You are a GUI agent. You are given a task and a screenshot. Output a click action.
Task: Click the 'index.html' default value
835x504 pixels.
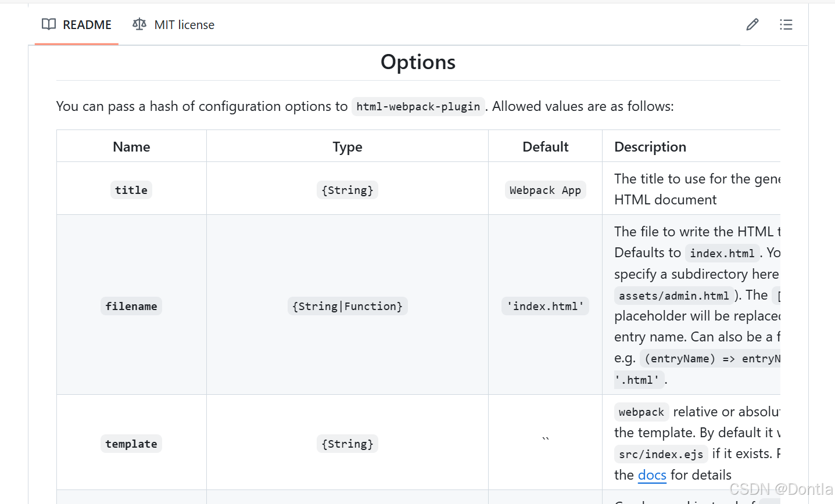(x=545, y=306)
